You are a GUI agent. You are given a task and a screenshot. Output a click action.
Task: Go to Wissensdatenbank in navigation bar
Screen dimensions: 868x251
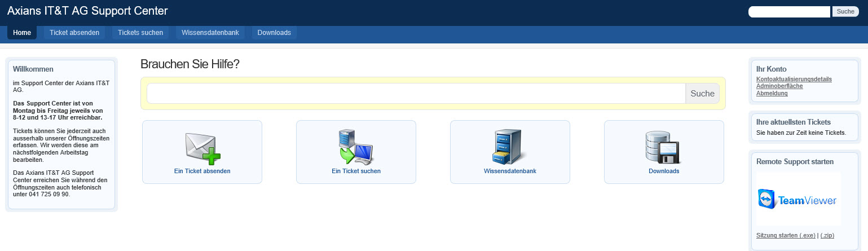tap(210, 33)
